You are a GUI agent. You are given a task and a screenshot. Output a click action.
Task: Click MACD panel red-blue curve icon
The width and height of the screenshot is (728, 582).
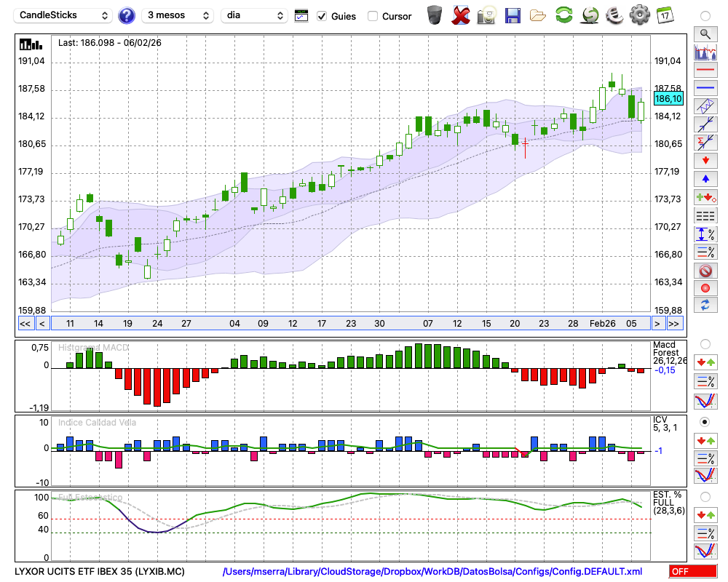(705, 401)
